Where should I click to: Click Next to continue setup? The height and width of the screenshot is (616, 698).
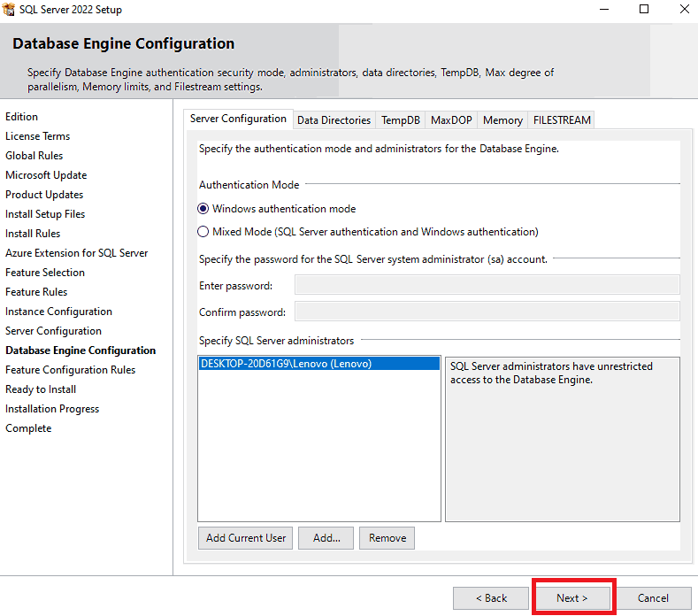tap(572, 598)
